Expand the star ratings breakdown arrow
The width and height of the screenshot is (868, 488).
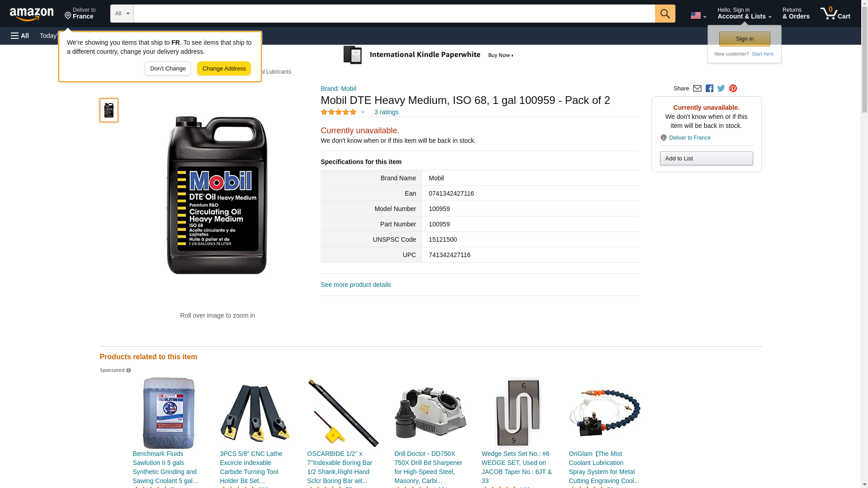[363, 112]
